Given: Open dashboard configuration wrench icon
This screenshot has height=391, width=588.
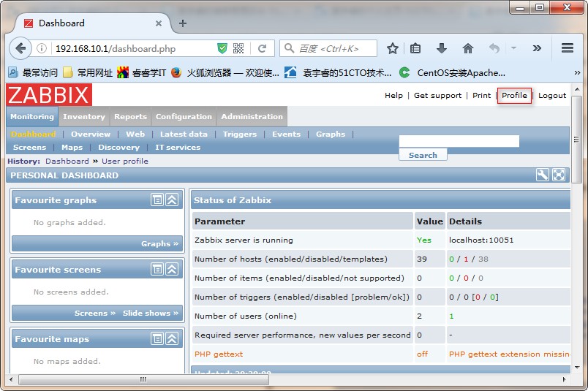Looking at the screenshot, I should (x=542, y=175).
